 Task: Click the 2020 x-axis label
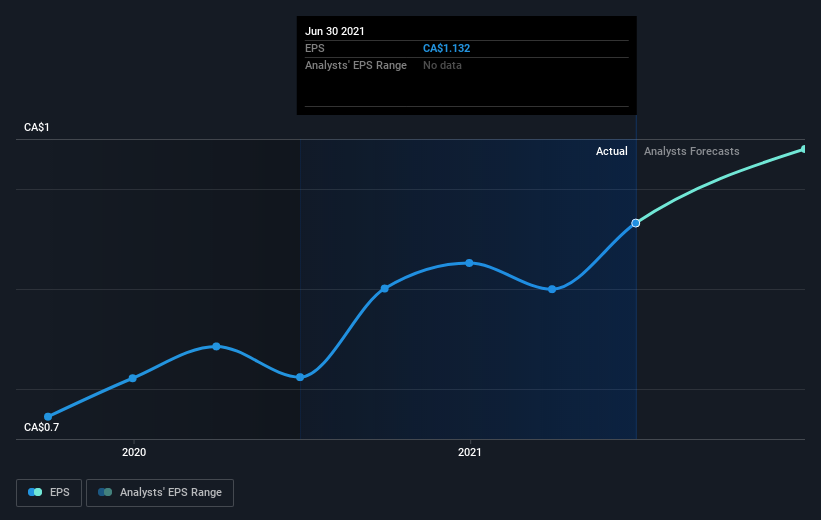[x=134, y=452]
